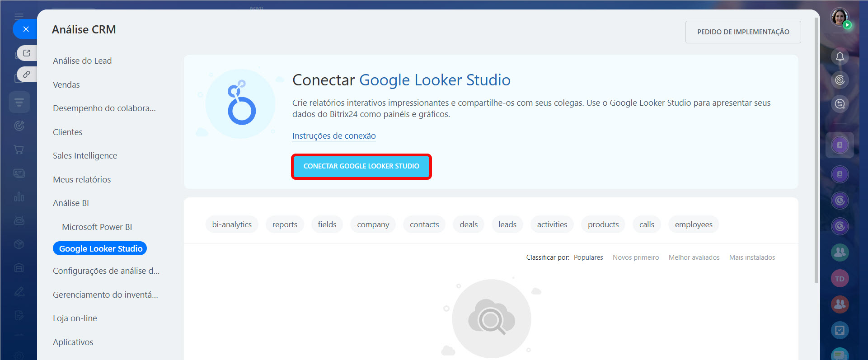Click the copy link icon
Screen dimensions: 868x360
27,74
